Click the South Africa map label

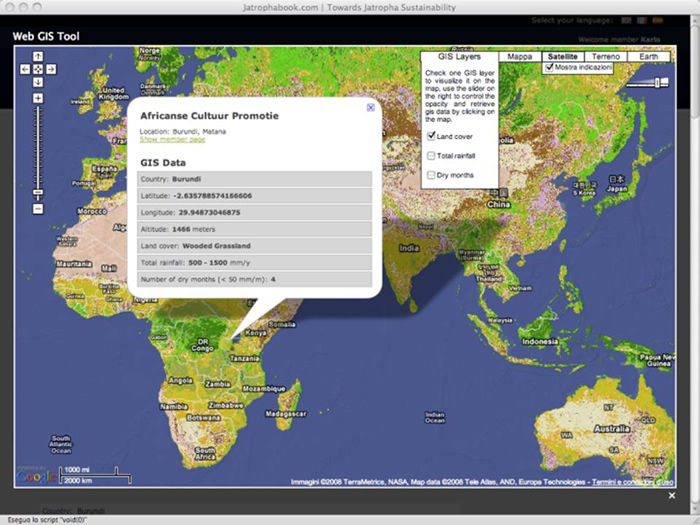205,453
